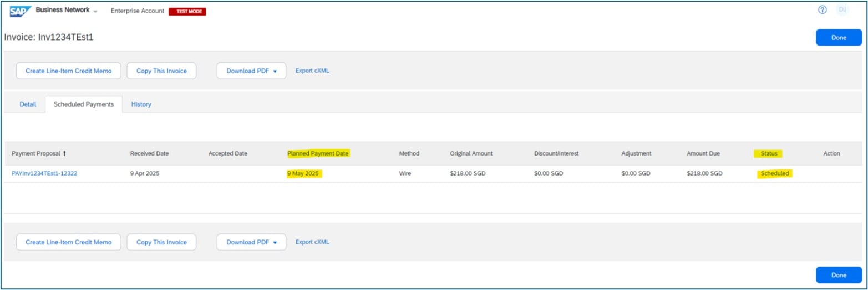Screen dimensions: 868x290
Task: Switch to the Detail tab
Action: (28, 104)
